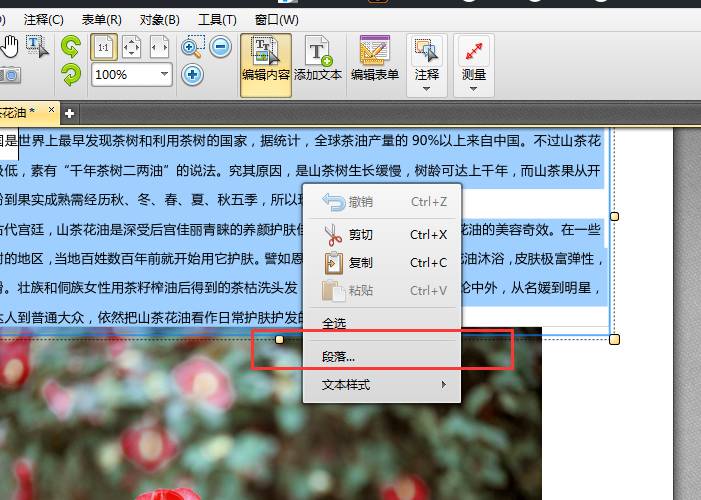
Task: Open 编辑表单 form editor
Action: click(375, 58)
